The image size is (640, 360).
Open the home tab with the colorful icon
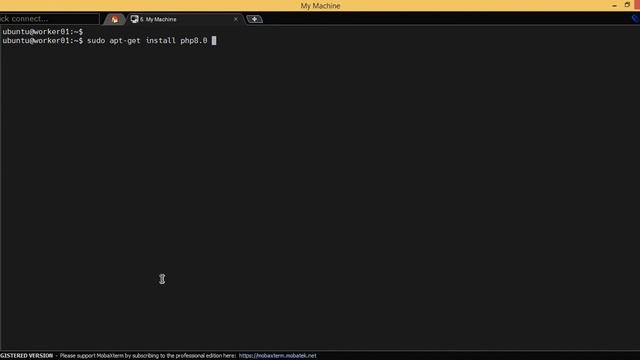point(115,19)
